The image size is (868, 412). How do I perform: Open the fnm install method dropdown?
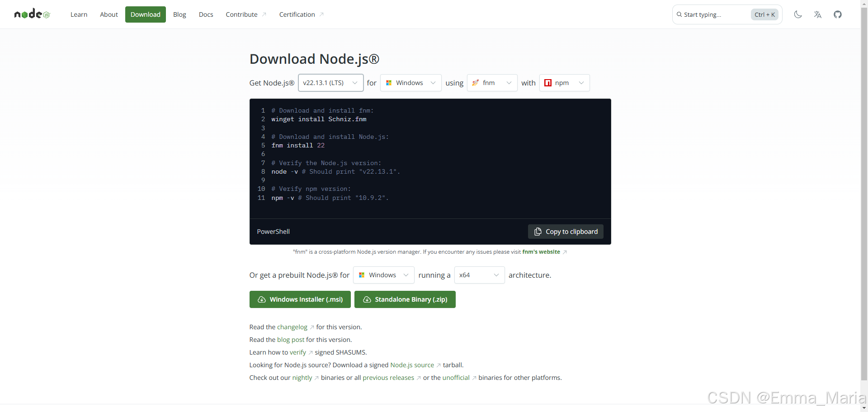[492, 83]
